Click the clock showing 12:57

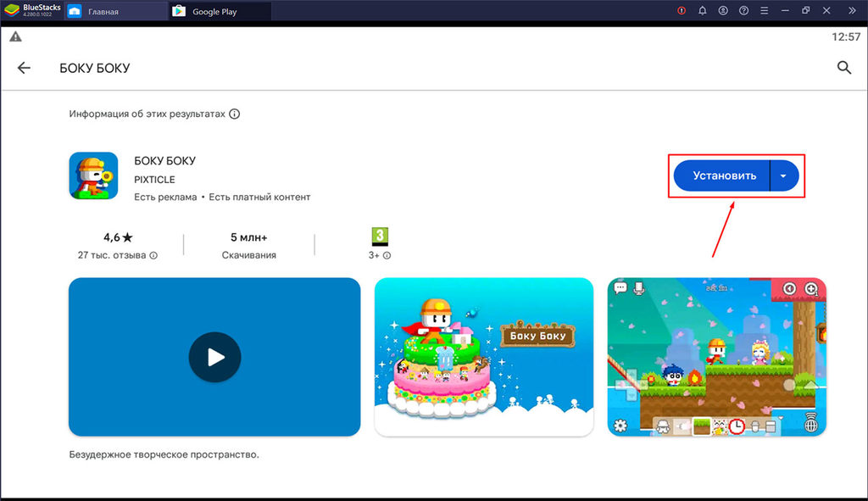pyautogui.click(x=846, y=36)
